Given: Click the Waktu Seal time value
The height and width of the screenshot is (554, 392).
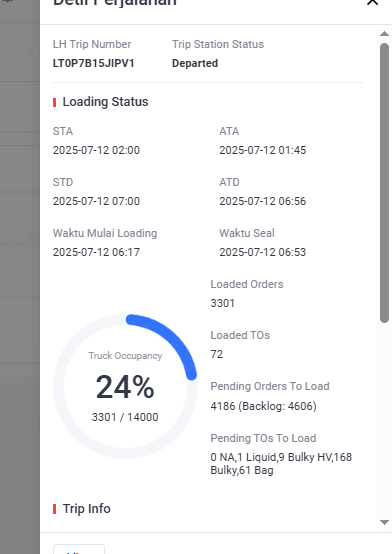Looking at the screenshot, I should pos(263,252).
